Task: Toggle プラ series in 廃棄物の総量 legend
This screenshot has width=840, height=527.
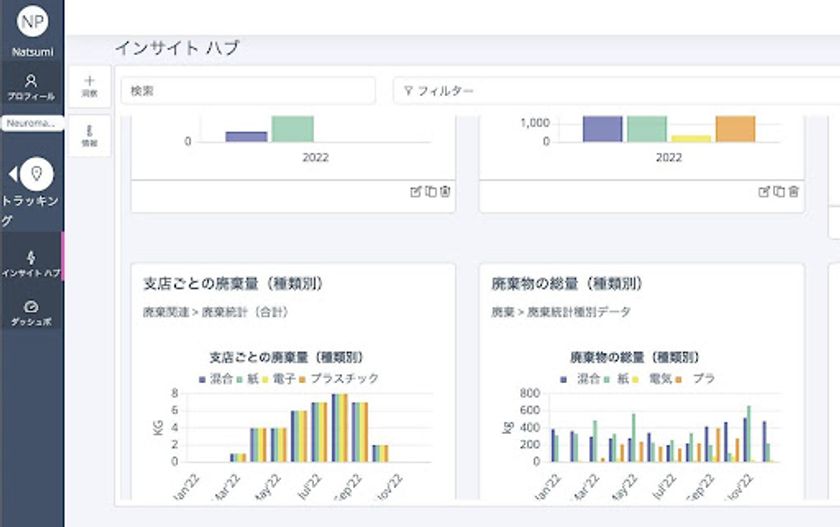Action: [x=695, y=379]
